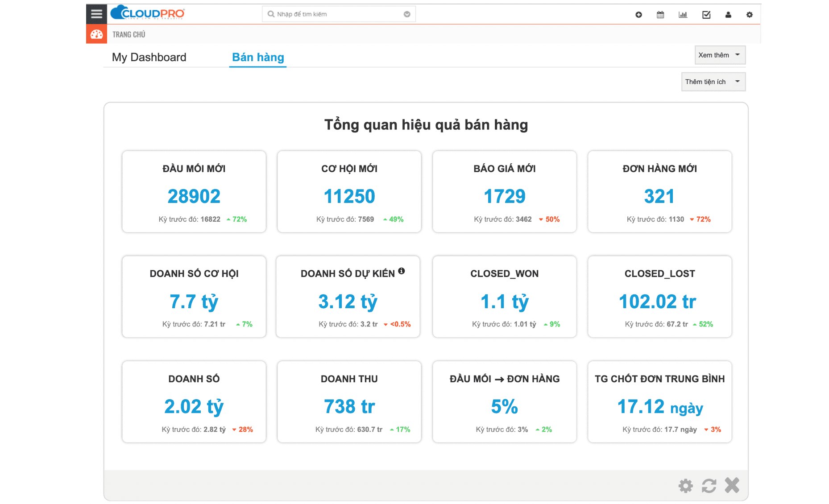This screenshot has height=504, width=829.
Task: Click the TG CHỐT ĐƠN TRUNG BÌNH title
Action: pyautogui.click(x=660, y=379)
